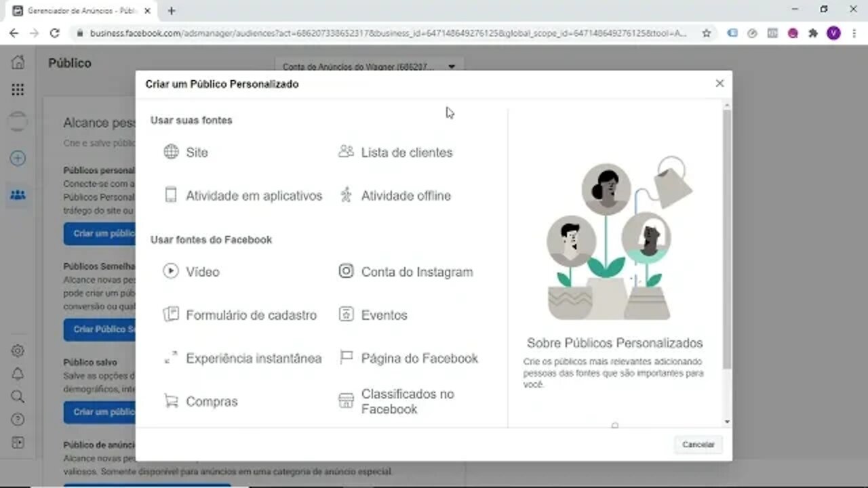Select the audiences people icon in sidebar
The width and height of the screenshot is (868, 488).
[x=18, y=195]
